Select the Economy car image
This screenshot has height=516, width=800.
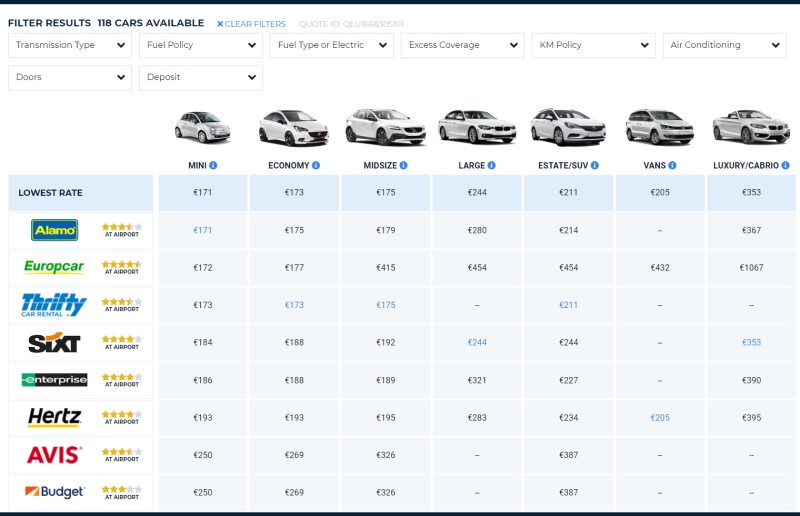pos(294,128)
